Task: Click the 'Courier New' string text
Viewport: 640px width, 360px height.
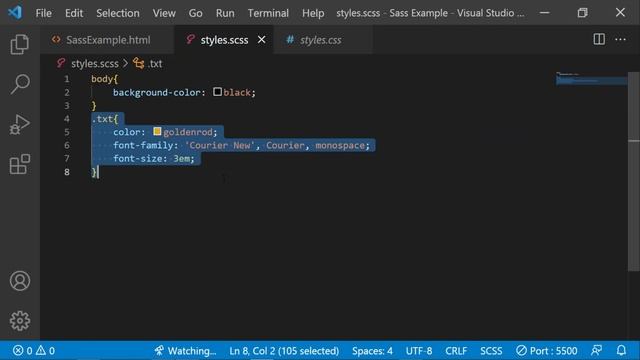Action: [220, 145]
